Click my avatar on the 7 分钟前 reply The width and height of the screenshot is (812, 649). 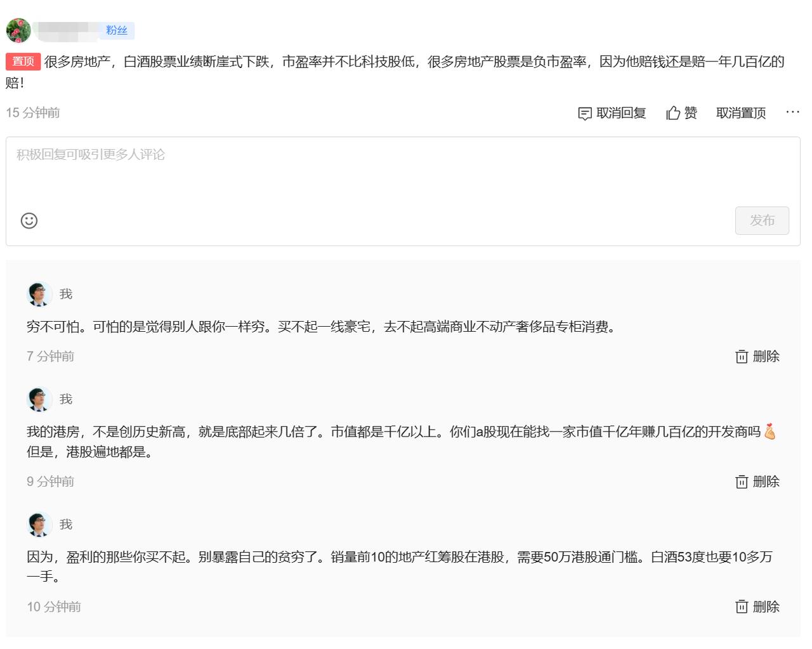[39, 294]
